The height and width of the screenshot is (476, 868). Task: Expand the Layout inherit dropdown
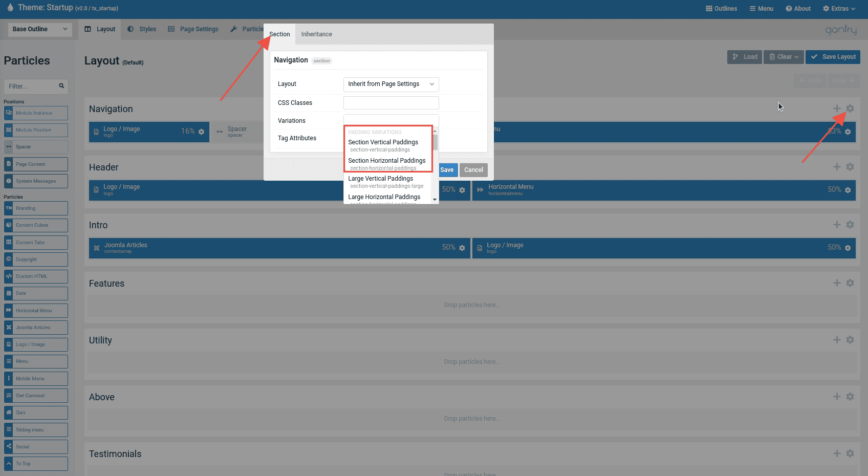tap(390, 84)
